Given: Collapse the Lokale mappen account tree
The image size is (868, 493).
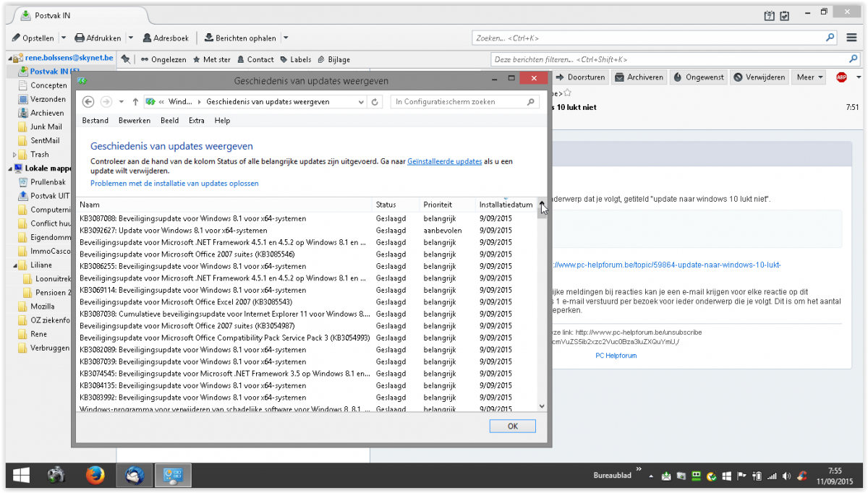Looking at the screenshot, I should (10, 168).
